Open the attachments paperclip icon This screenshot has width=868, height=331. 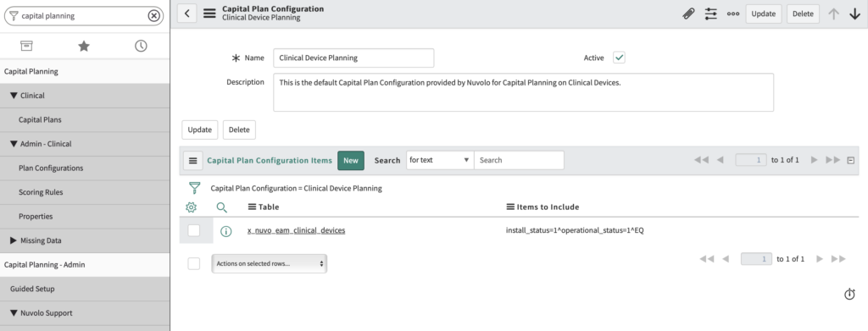[x=688, y=14]
